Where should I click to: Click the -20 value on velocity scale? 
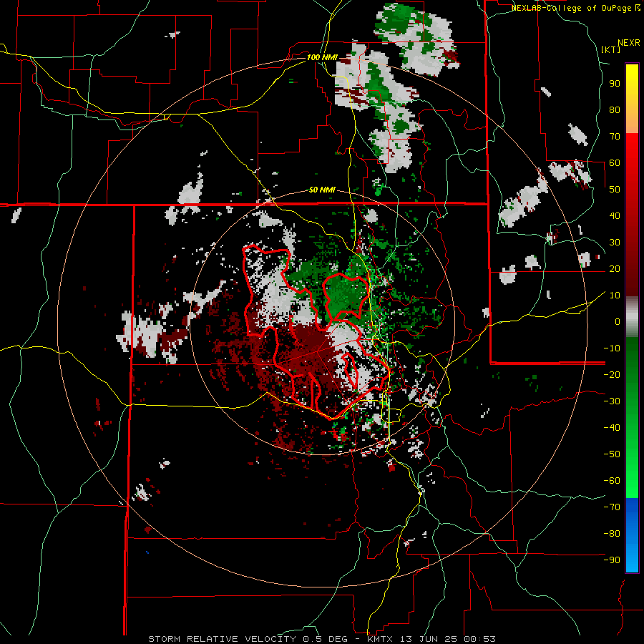pyautogui.click(x=612, y=375)
